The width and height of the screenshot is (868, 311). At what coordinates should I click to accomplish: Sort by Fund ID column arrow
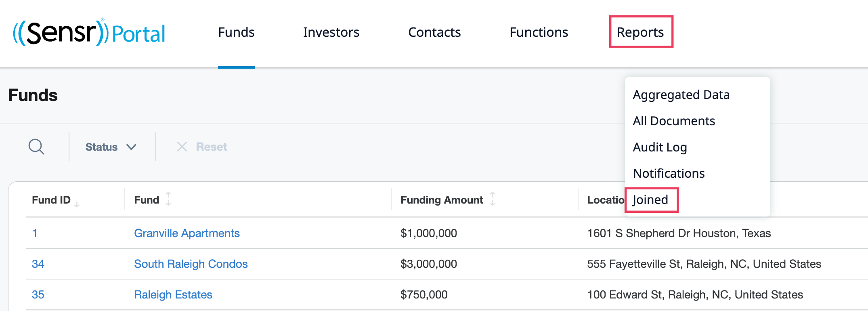(77, 203)
